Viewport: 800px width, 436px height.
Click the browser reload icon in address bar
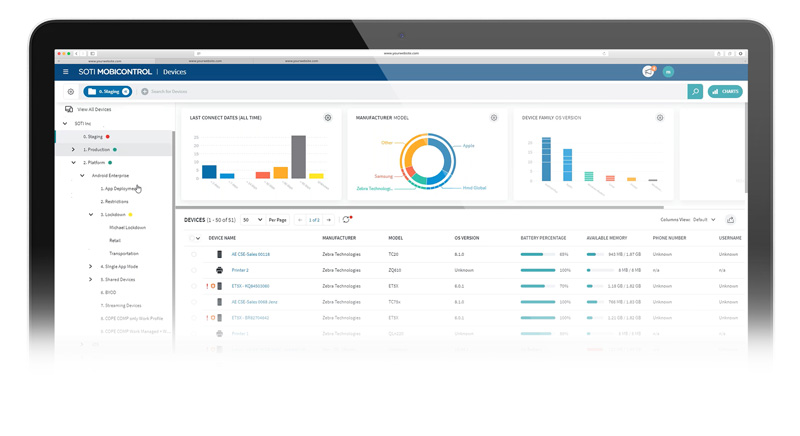click(605, 54)
